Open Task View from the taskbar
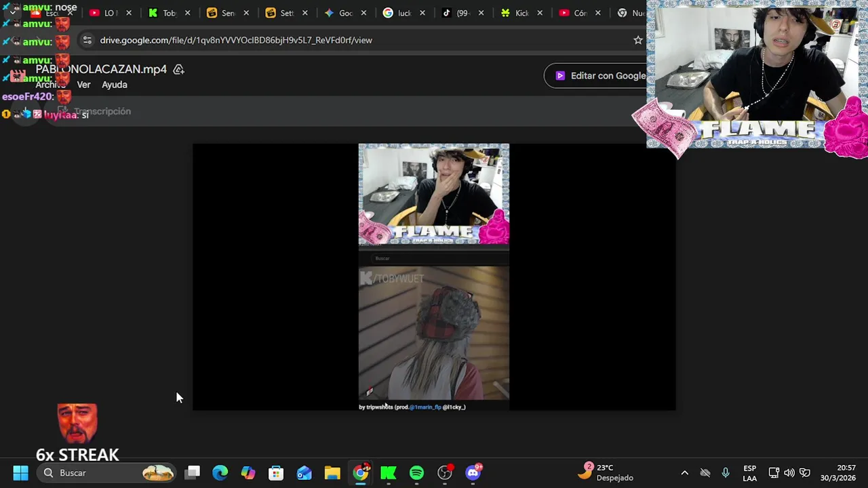This screenshot has width=868, height=488. click(193, 473)
